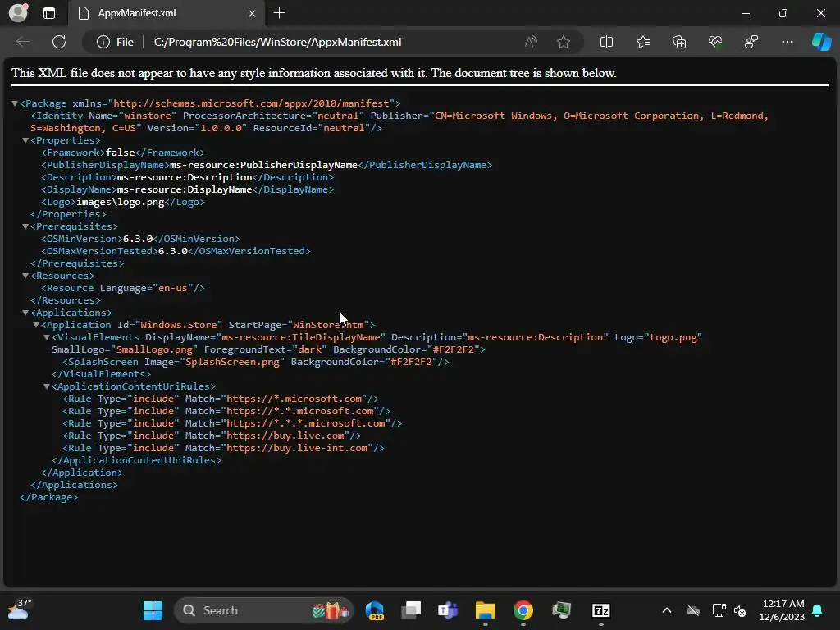This screenshot has height=630, width=840.
Task: Activate Read aloud icon
Action: click(531, 42)
